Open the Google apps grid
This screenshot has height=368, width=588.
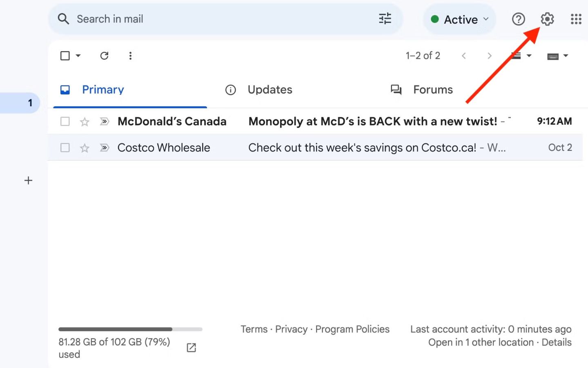pos(576,19)
